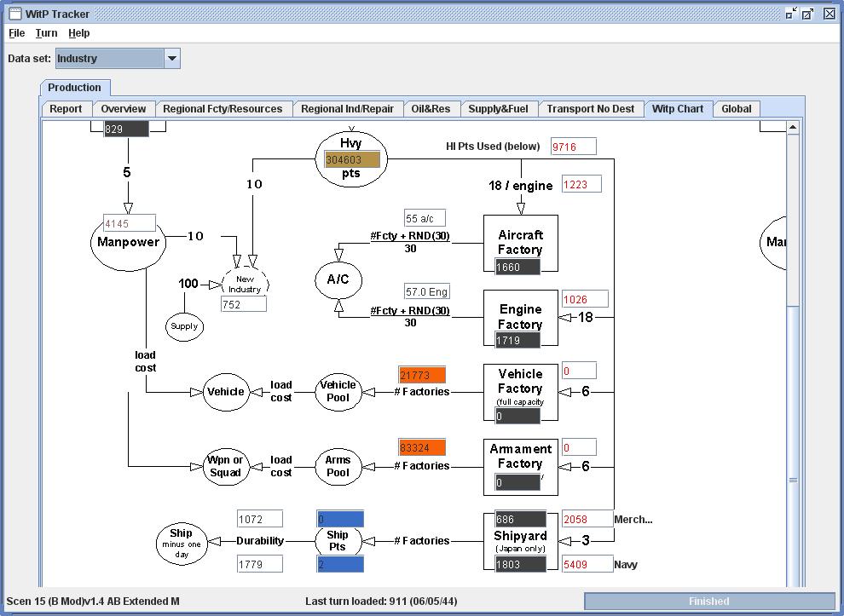Click the WitP Tracker window icon

point(15,14)
